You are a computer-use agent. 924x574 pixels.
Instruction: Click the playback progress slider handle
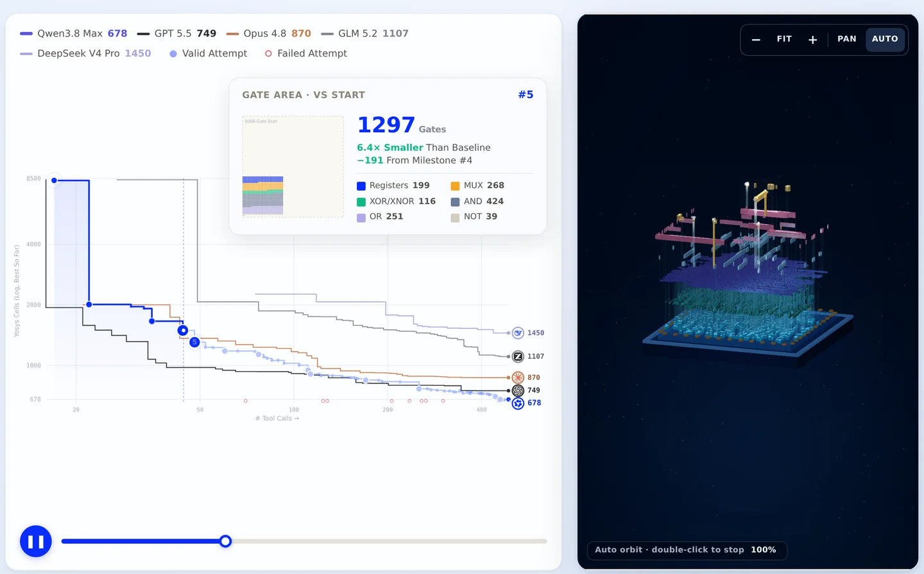(x=225, y=541)
